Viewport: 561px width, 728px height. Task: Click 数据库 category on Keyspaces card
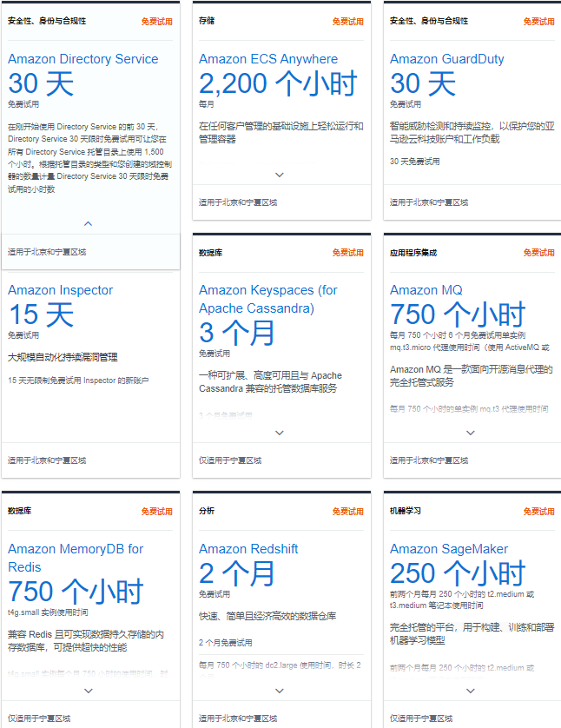point(211,253)
